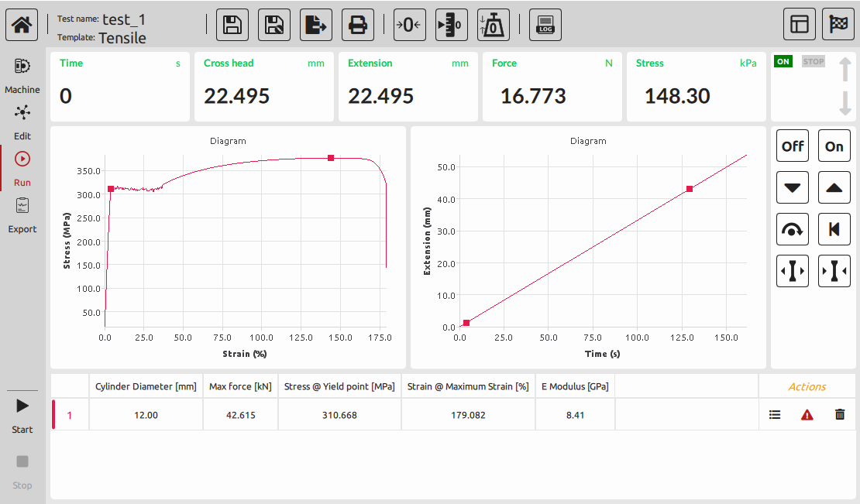Switch the machine On
Image resolution: width=860 pixels, height=504 pixels.
tap(834, 146)
